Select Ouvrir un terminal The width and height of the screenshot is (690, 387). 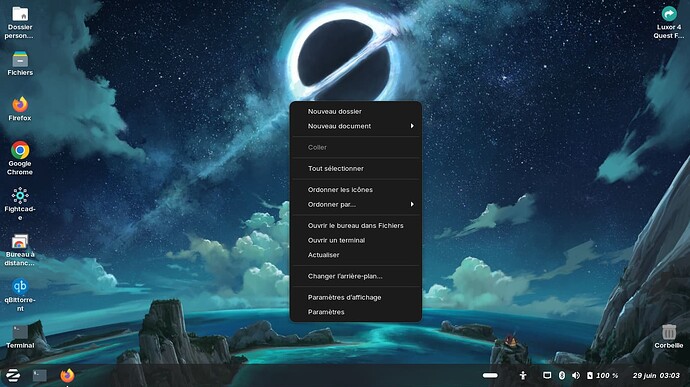click(356, 240)
